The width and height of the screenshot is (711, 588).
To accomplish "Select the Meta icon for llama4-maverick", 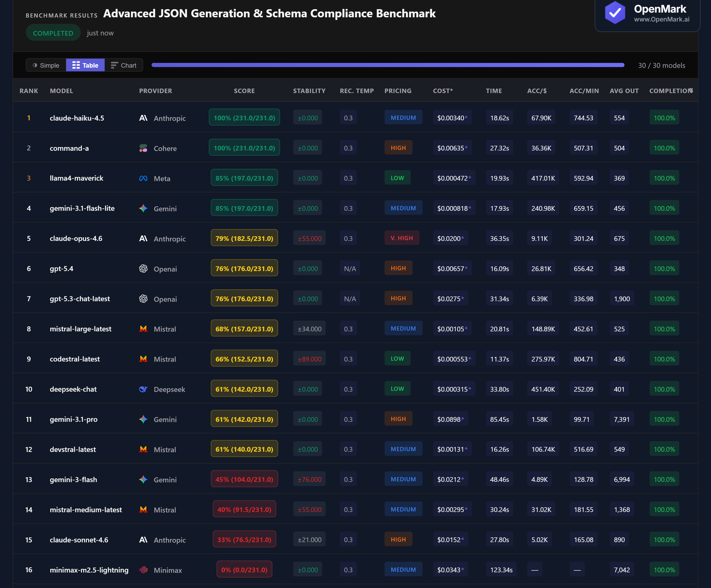I will (144, 178).
